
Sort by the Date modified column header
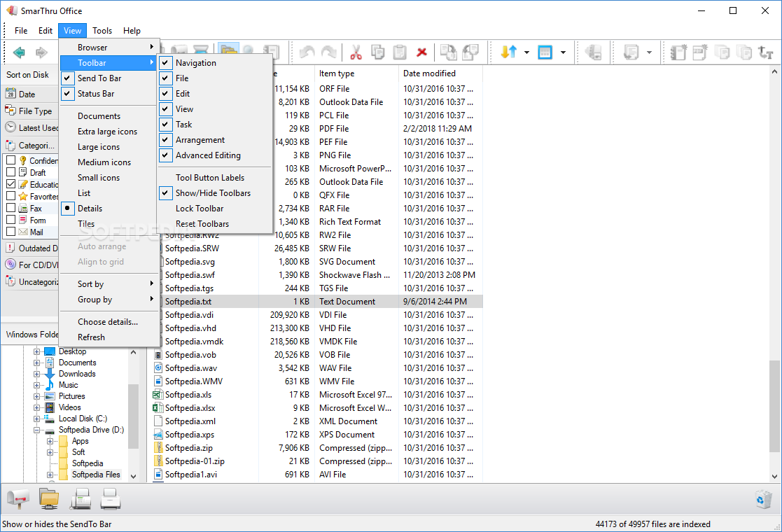click(440, 73)
